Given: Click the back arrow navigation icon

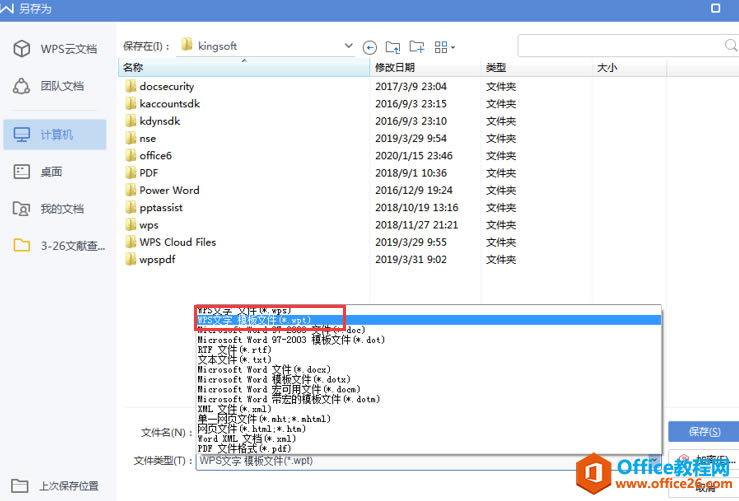Looking at the screenshot, I should tap(370, 47).
